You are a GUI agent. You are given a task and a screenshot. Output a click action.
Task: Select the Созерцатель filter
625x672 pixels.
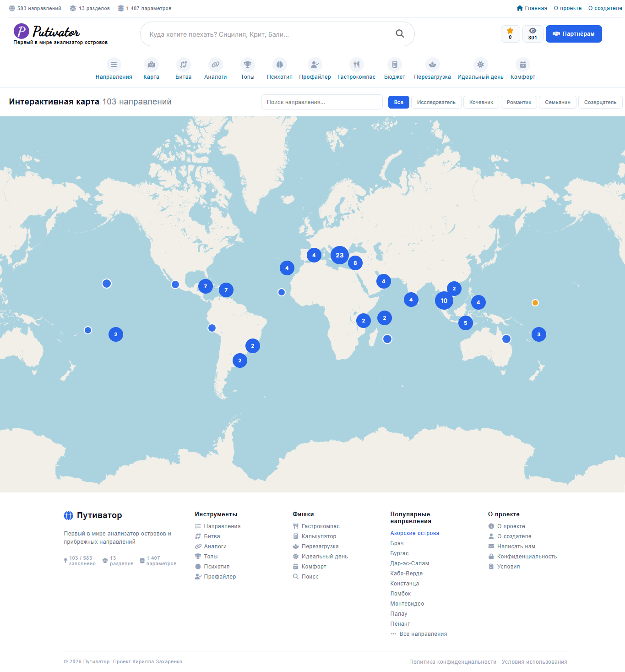[x=600, y=102]
